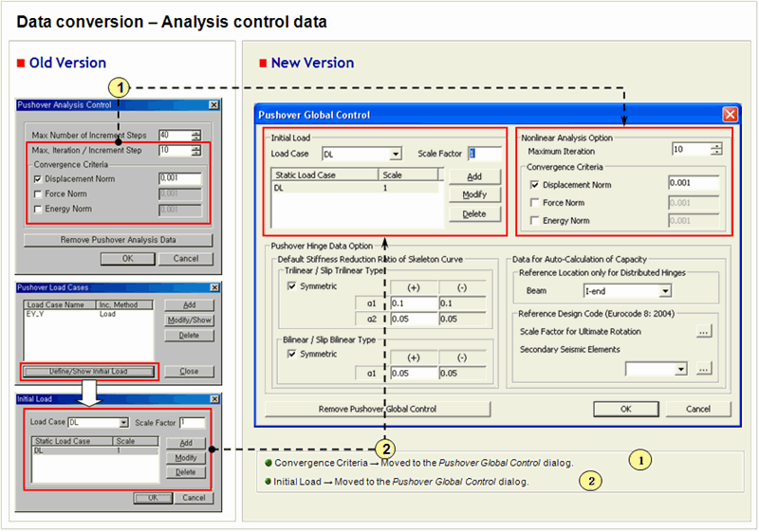The width and height of the screenshot is (759, 532).
Task: Close the Pushover Global Control dialog
Action: (730, 114)
